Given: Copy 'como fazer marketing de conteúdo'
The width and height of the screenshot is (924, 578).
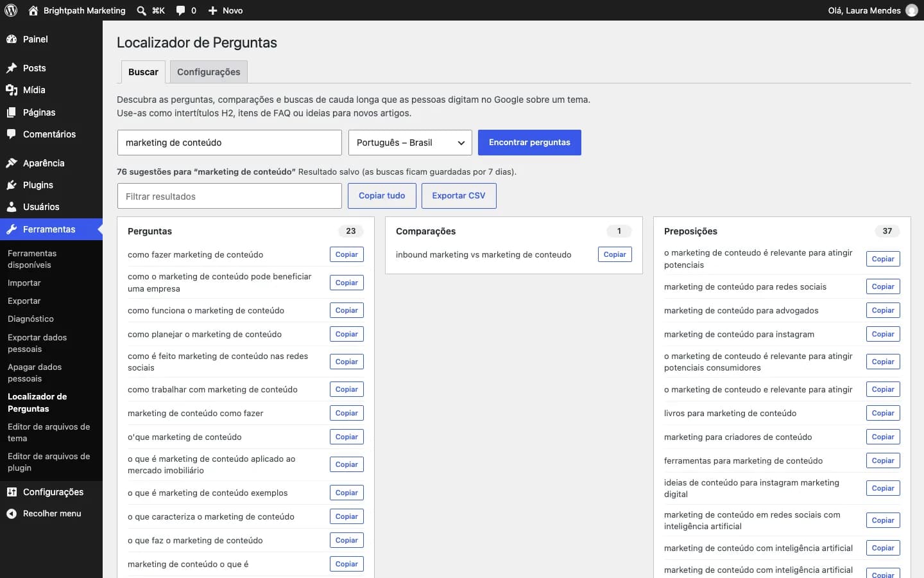Looking at the screenshot, I should click(x=346, y=254).
